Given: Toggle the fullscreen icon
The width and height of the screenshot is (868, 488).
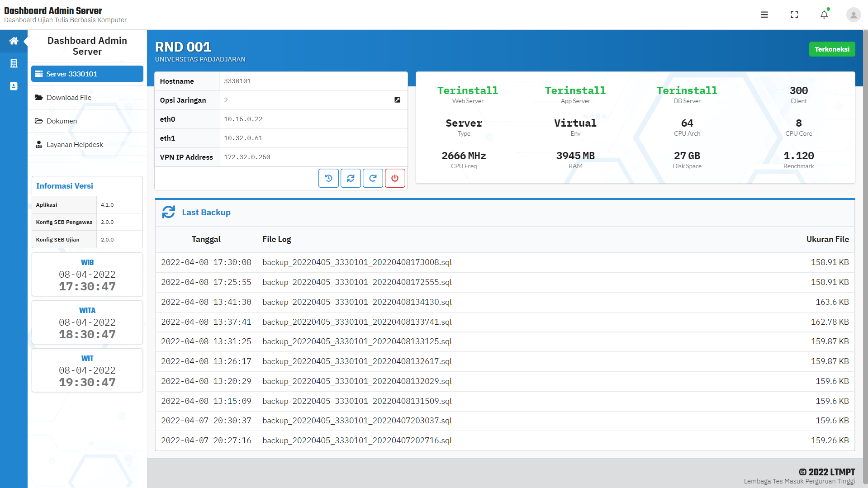Looking at the screenshot, I should (794, 14).
